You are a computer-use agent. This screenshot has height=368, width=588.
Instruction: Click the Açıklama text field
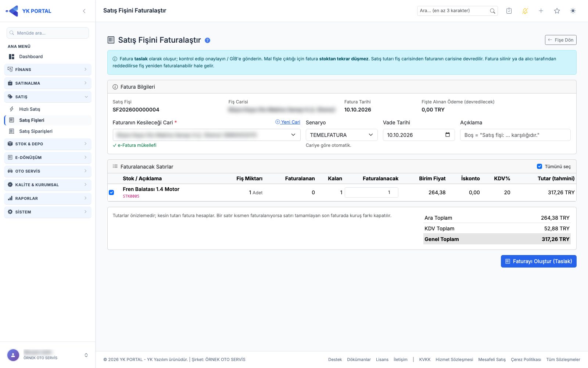point(515,135)
